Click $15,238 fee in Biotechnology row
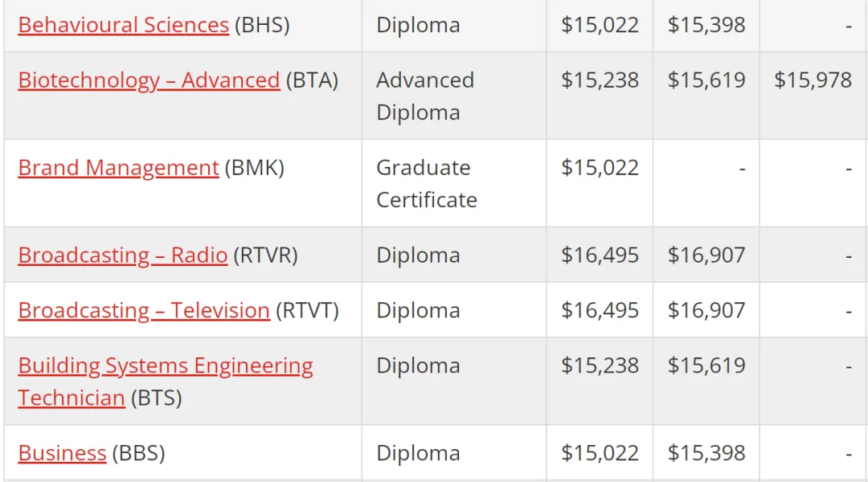Image resolution: width=868 pixels, height=482 pixels. 600,80
